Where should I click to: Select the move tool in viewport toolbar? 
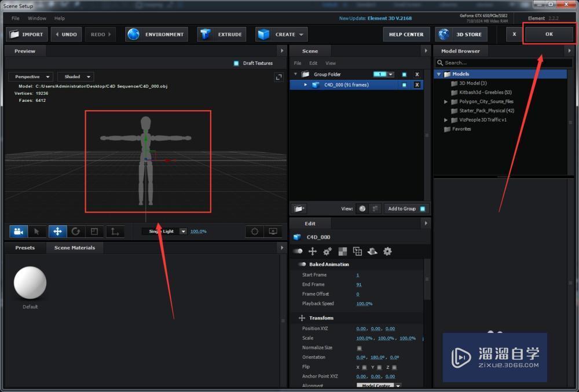pos(57,232)
